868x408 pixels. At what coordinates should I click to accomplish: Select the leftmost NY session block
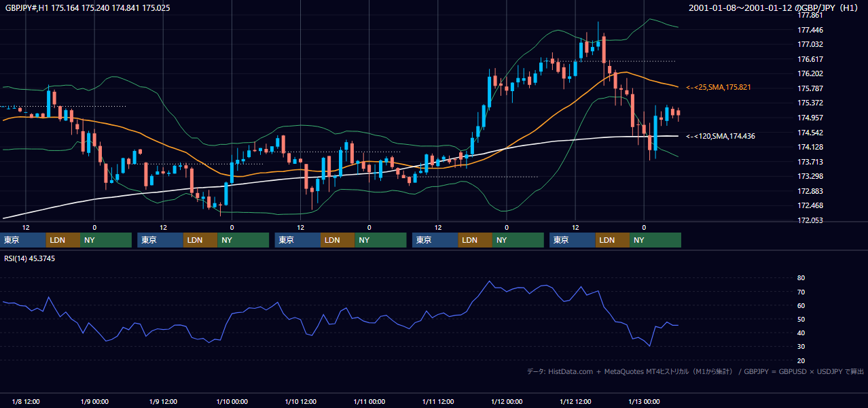[106, 240]
